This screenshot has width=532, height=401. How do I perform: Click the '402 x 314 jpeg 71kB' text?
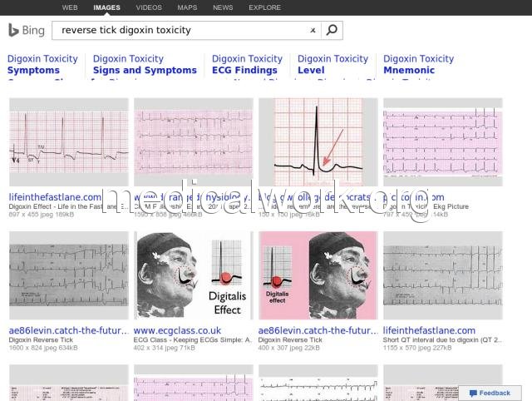[x=165, y=348]
